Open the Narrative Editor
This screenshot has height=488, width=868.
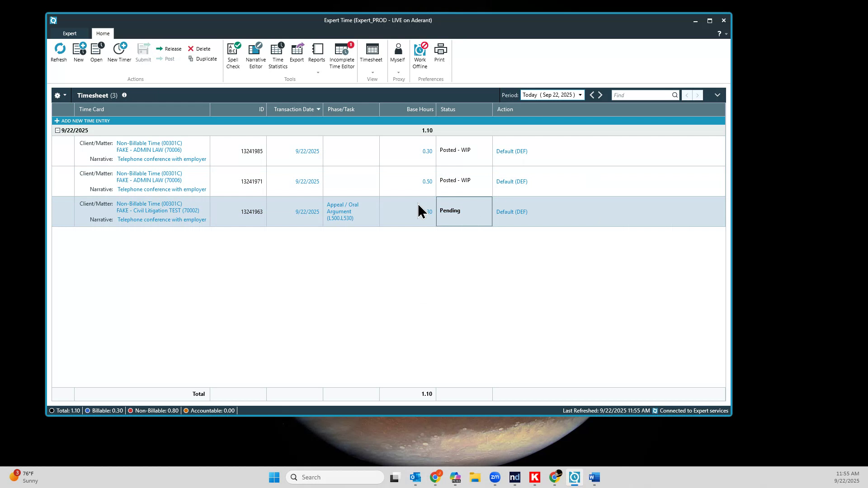[x=255, y=53]
